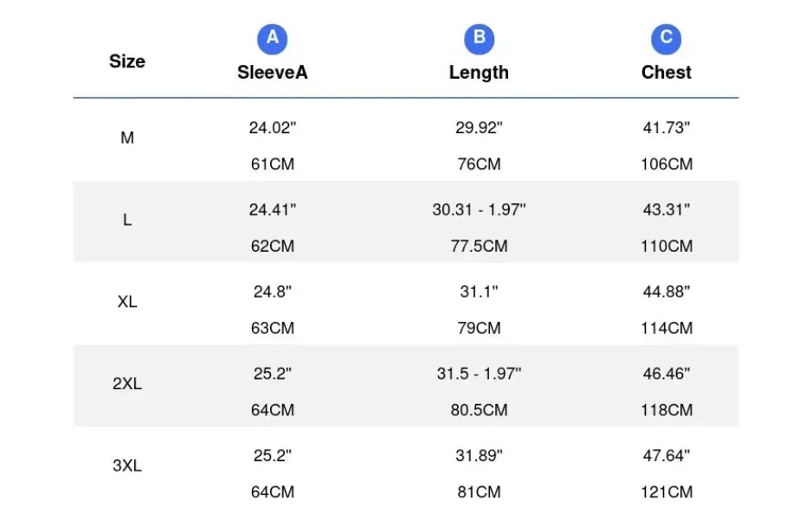Viewport: 799px width, 532px height.
Task: Click the 106CM chest value for M
Action: 667,164
